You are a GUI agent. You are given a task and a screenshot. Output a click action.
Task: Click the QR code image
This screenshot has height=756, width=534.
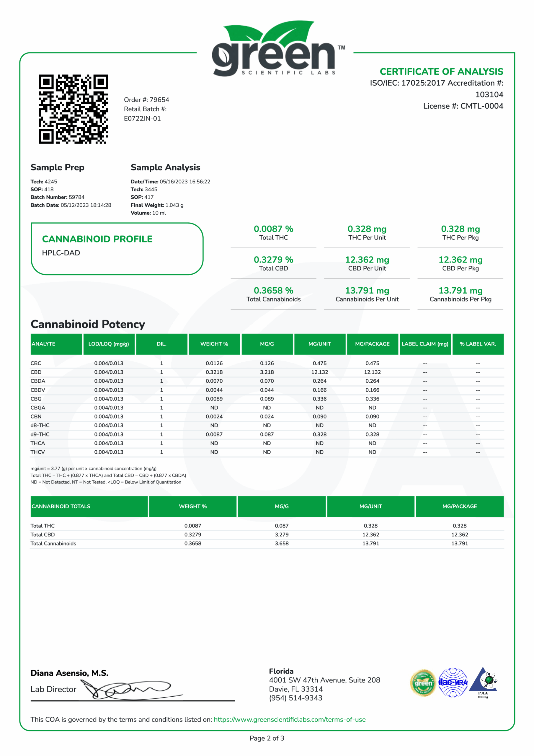tap(74, 109)
